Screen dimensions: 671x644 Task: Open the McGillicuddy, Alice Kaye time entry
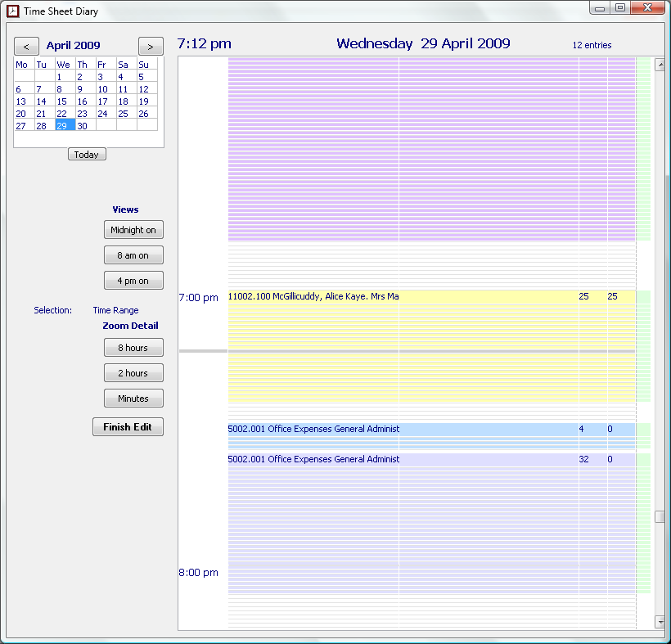point(313,296)
